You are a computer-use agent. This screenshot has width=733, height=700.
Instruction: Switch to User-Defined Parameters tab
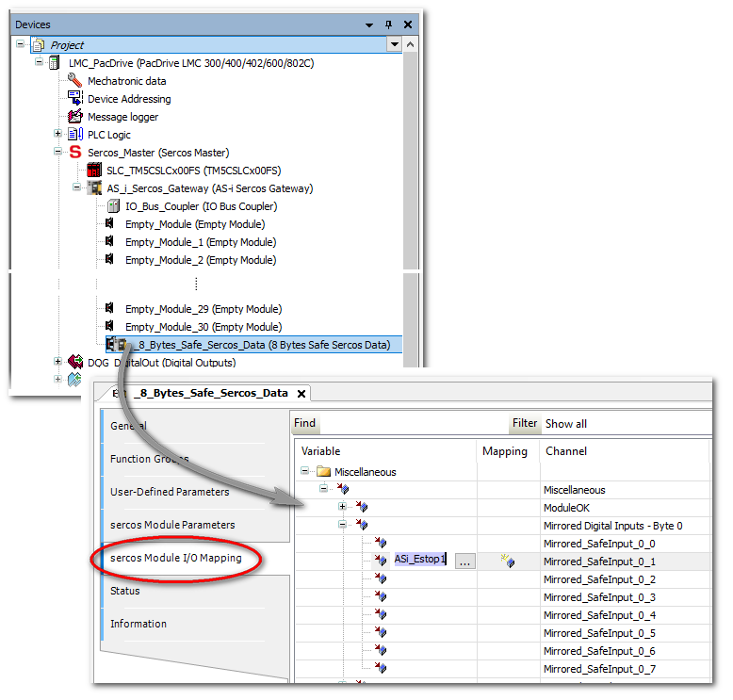pos(170,492)
